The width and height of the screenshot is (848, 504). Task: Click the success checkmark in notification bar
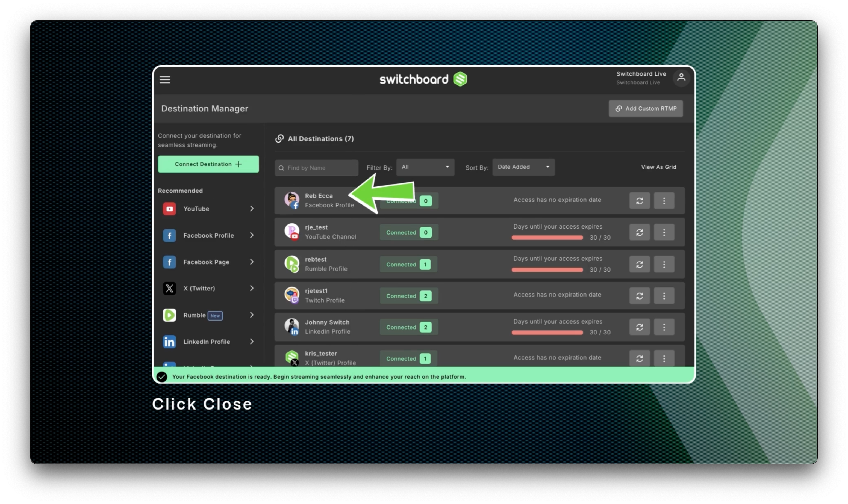(x=162, y=377)
